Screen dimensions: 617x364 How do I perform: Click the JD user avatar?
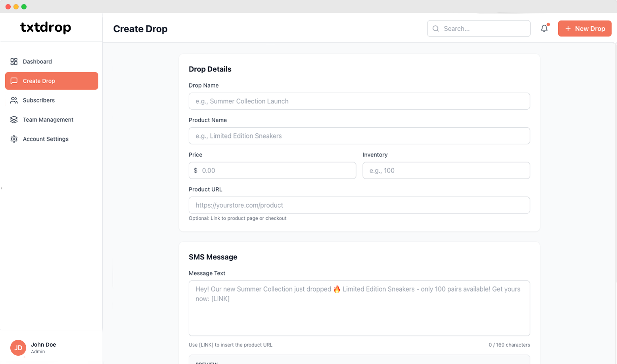pos(18,348)
